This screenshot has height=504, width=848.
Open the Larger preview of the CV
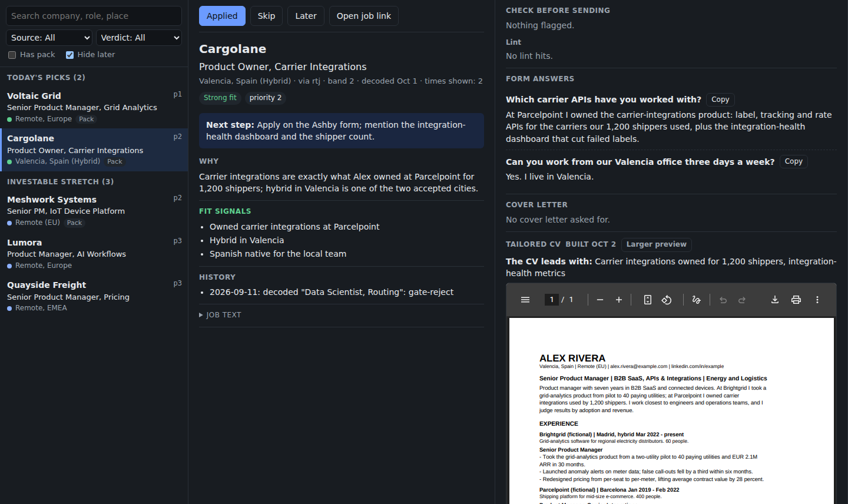pos(657,244)
